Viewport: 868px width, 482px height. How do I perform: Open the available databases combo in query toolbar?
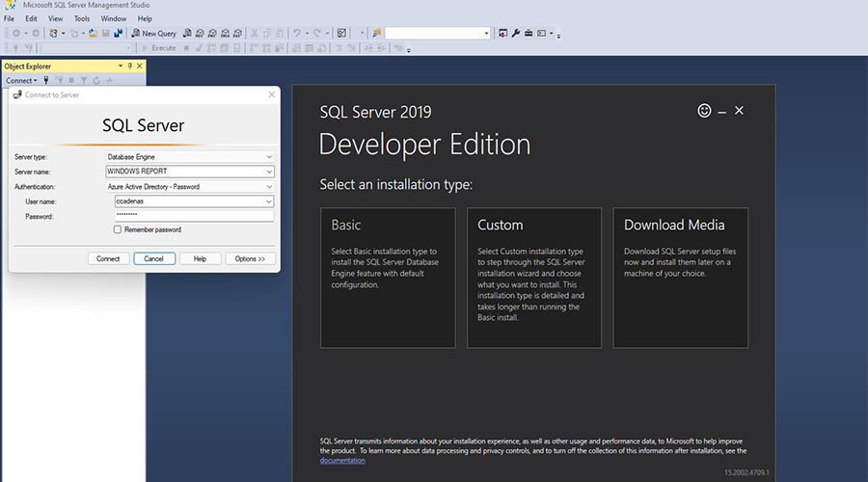click(87, 48)
